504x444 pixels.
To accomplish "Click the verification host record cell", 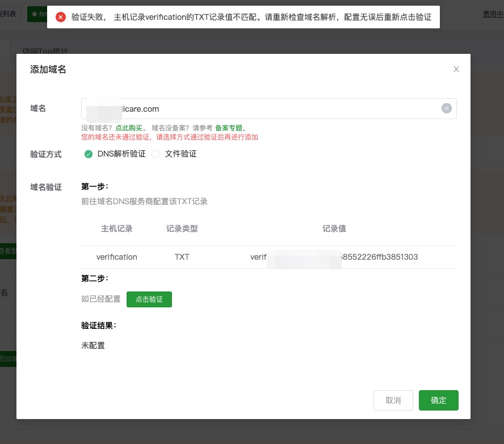I will (116, 257).
